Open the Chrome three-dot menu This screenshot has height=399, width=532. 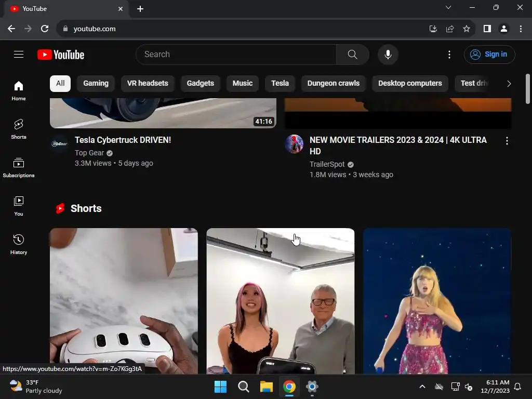click(x=521, y=29)
